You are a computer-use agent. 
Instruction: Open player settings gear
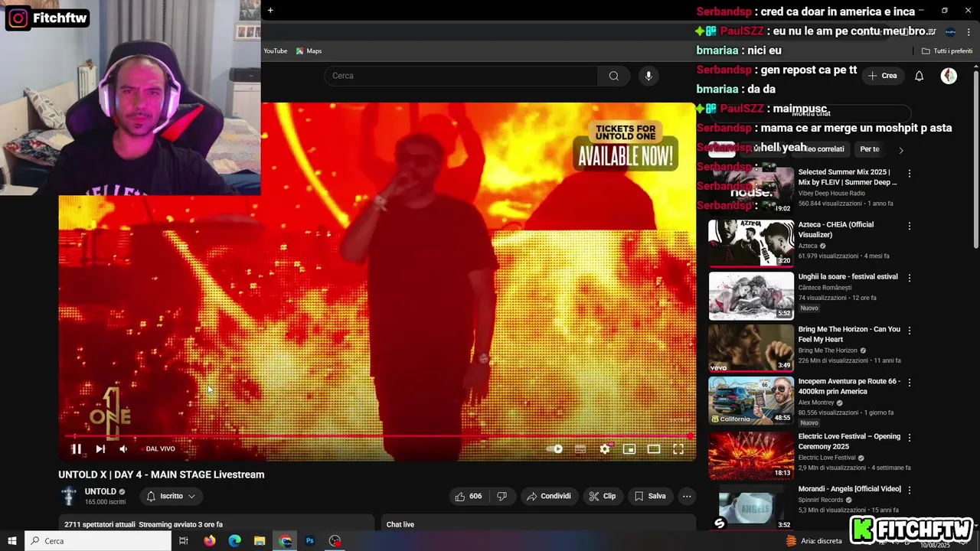point(605,449)
